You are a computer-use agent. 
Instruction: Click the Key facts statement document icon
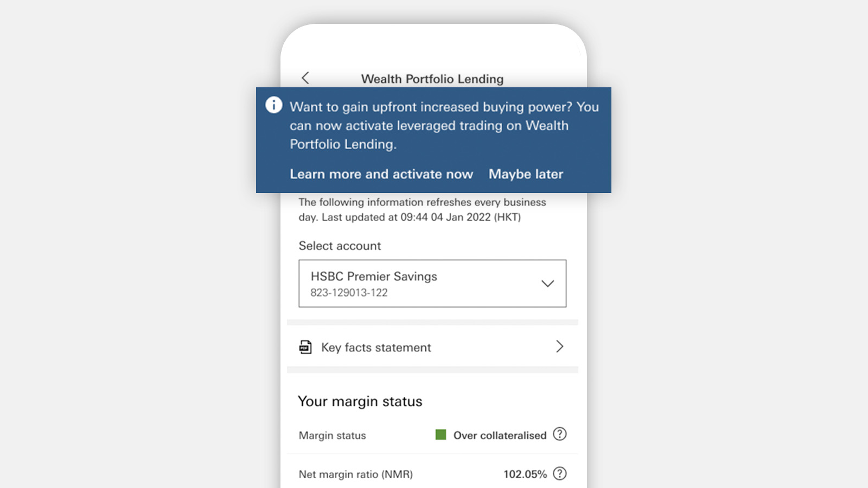(305, 347)
